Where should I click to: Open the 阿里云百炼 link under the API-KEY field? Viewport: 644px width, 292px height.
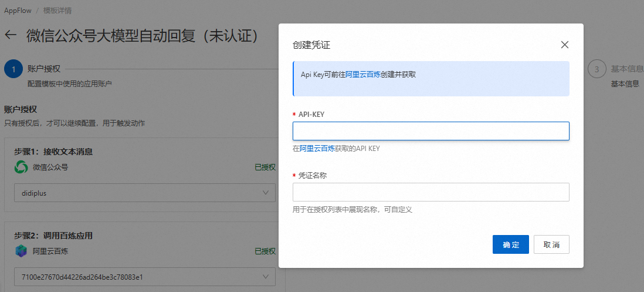click(317, 149)
